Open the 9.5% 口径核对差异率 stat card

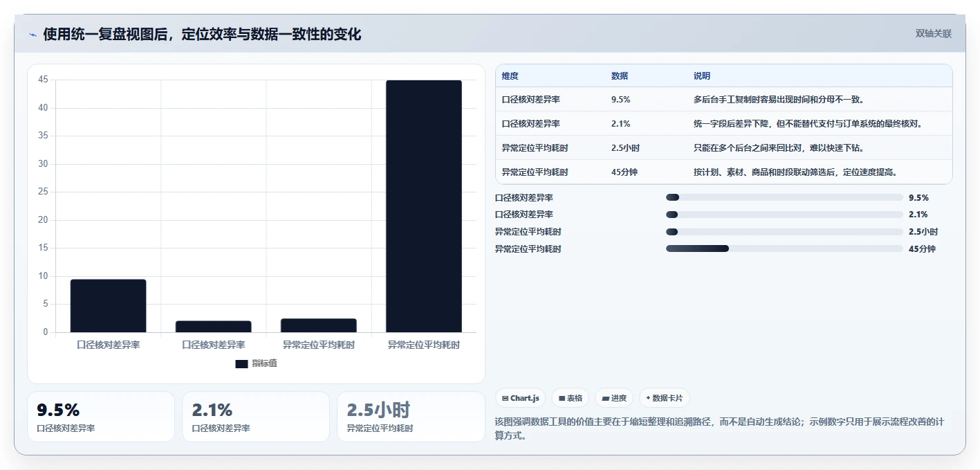[101, 417]
